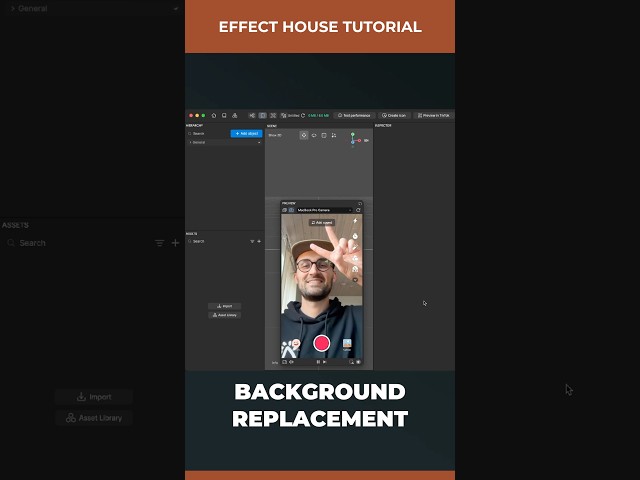Image resolution: width=640 pixels, height=480 pixels.
Task: Click the home icon in top toolbar
Action: 214,116
